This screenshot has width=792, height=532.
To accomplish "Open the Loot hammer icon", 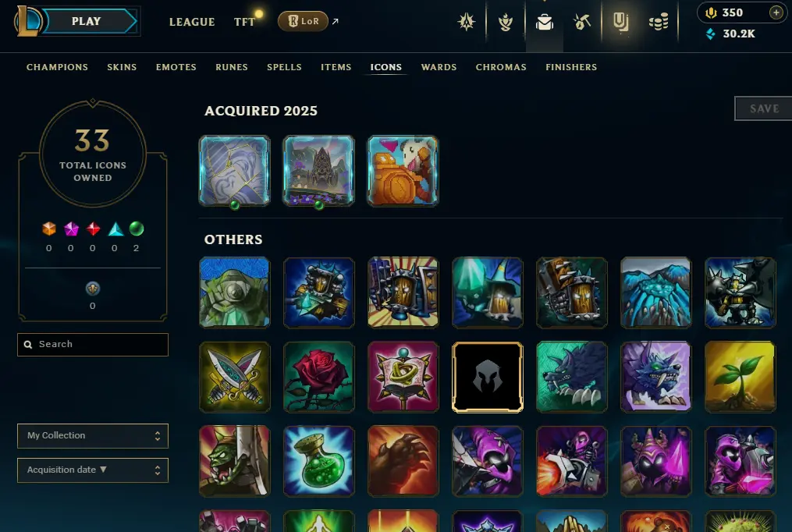I will click(x=582, y=22).
